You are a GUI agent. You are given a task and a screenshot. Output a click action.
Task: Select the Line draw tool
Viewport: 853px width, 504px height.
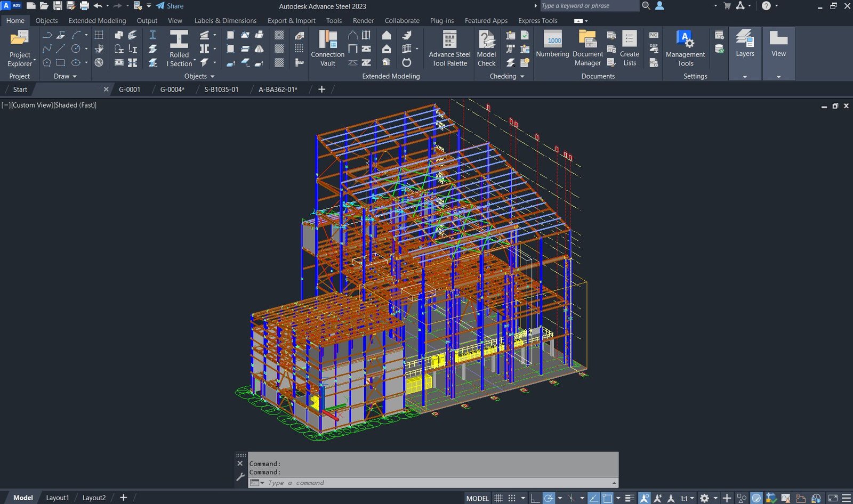61,48
